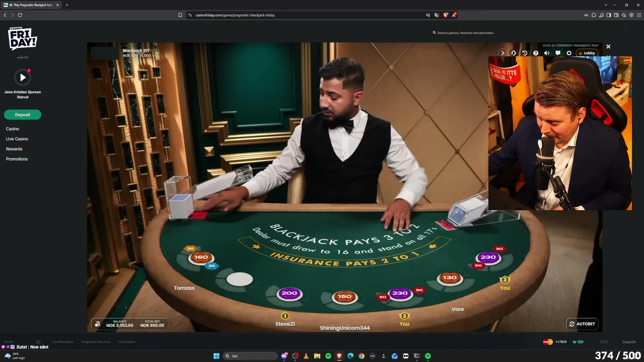Open game history clock icon

(x=525, y=53)
